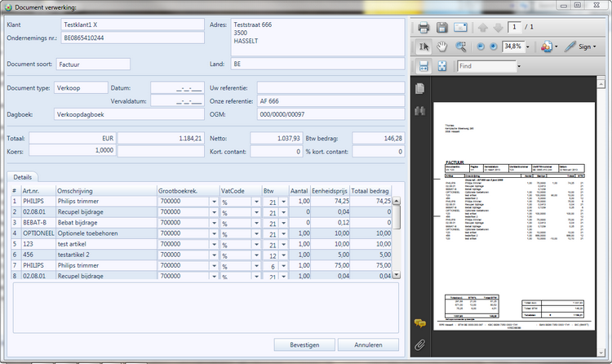Open Grootboekrek. dropdown for Philips trimmer row 1

point(214,202)
